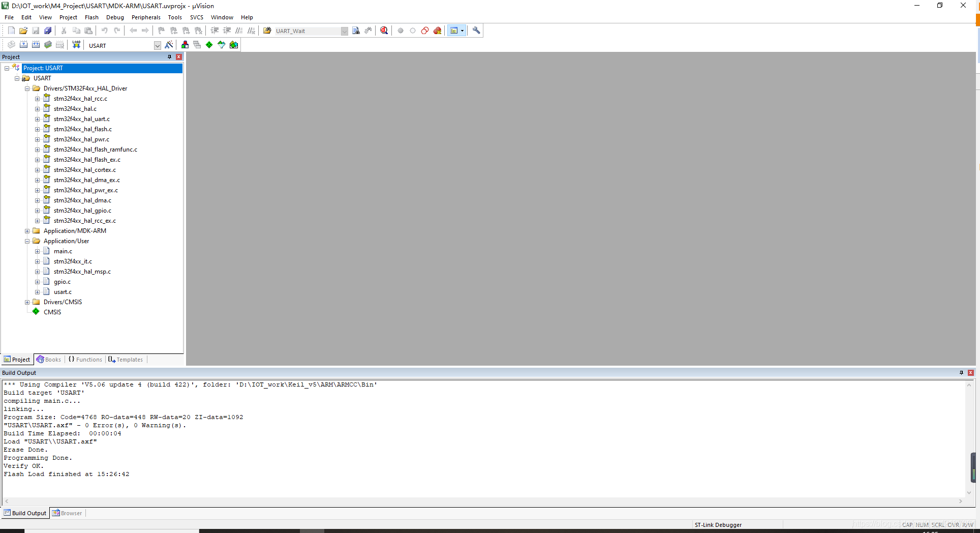The width and height of the screenshot is (980, 533).
Task: Open the File menu
Action: (9, 17)
